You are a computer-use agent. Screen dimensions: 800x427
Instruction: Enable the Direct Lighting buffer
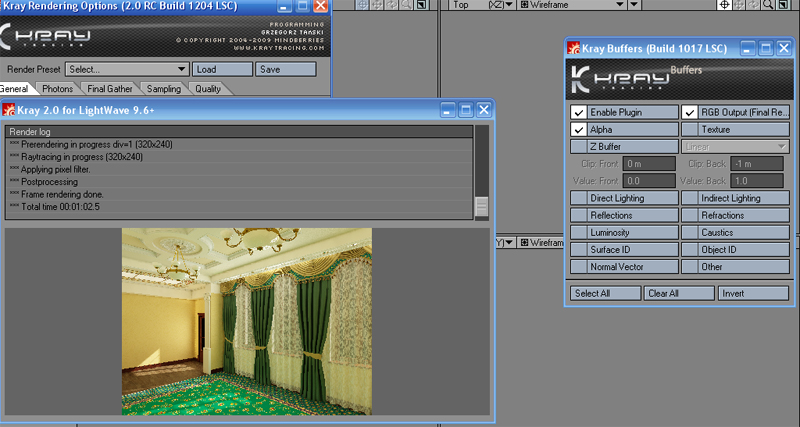click(x=577, y=198)
